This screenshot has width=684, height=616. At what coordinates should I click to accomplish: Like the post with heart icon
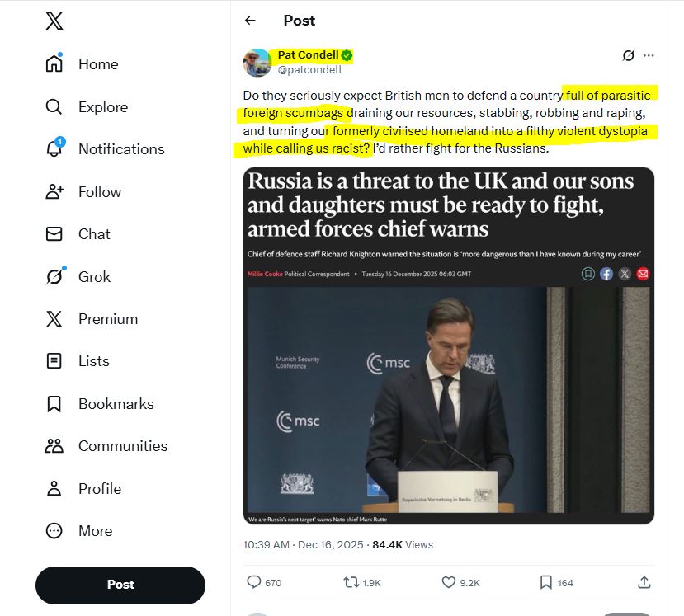pos(449,582)
